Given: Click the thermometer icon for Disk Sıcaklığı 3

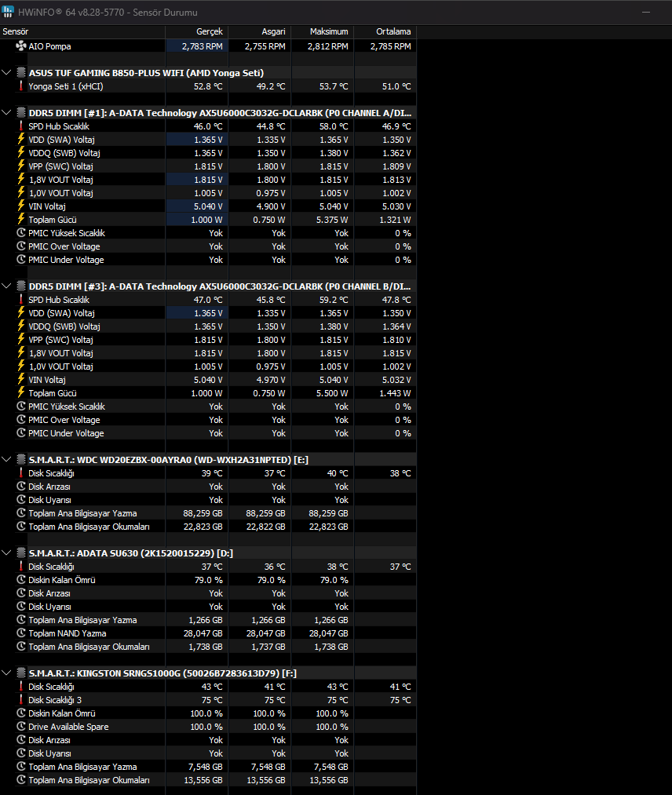Looking at the screenshot, I should (20, 700).
